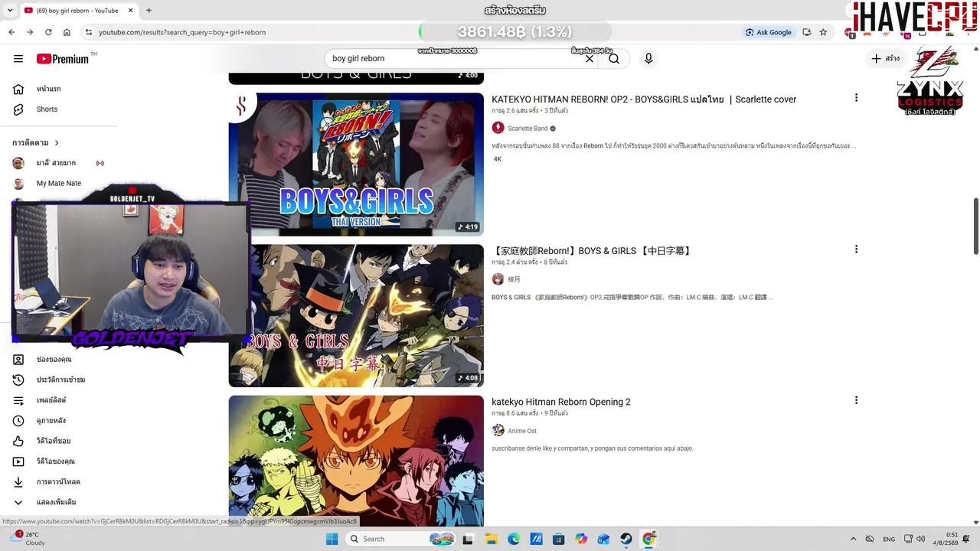The height and width of the screenshot is (551, 980).
Task: Open the 中日字幕 BOYS & GIRLS video thumbnail
Action: (x=356, y=315)
